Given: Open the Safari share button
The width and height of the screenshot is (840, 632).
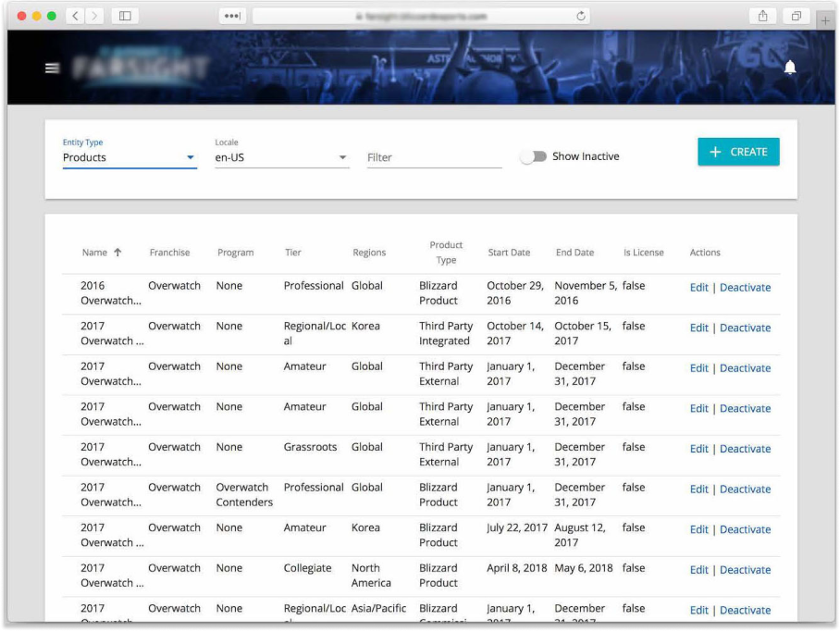Looking at the screenshot, I should [763, 16].
